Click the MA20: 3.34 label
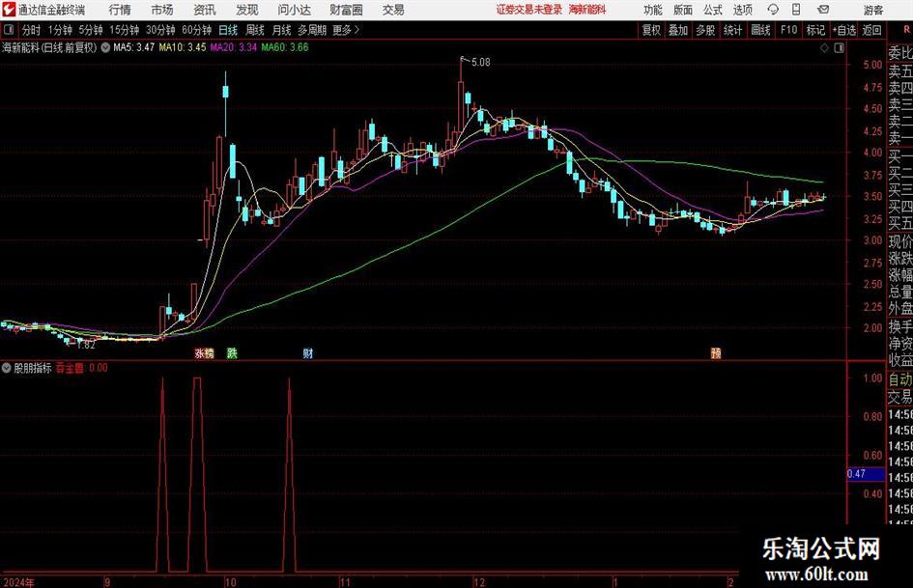 (234, 47)
